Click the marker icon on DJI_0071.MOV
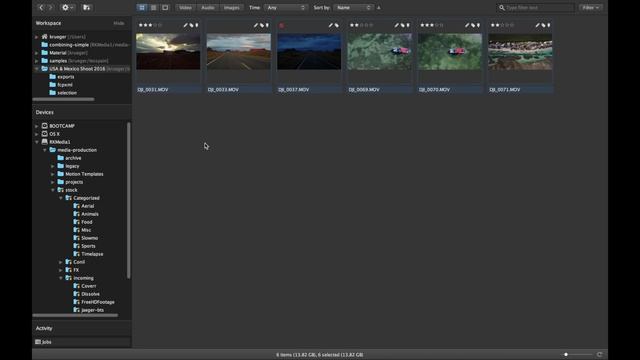The image size is (640, 360). [549, 25]
